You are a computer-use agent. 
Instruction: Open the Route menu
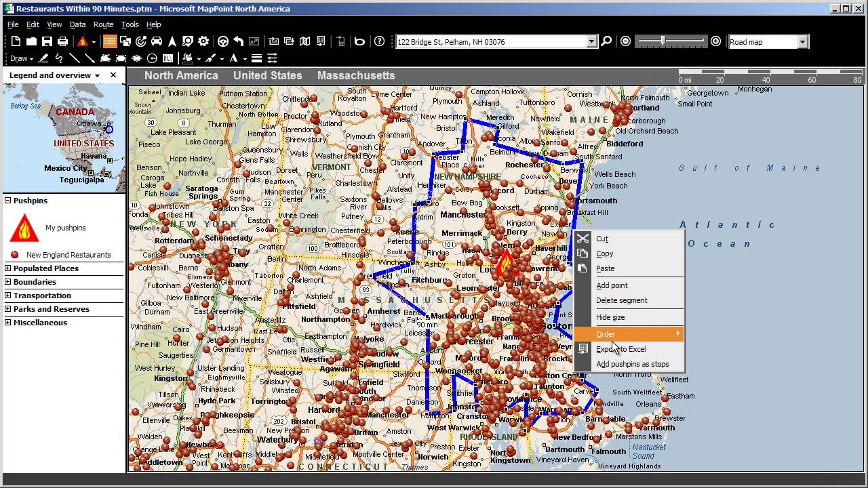(103, 24)
